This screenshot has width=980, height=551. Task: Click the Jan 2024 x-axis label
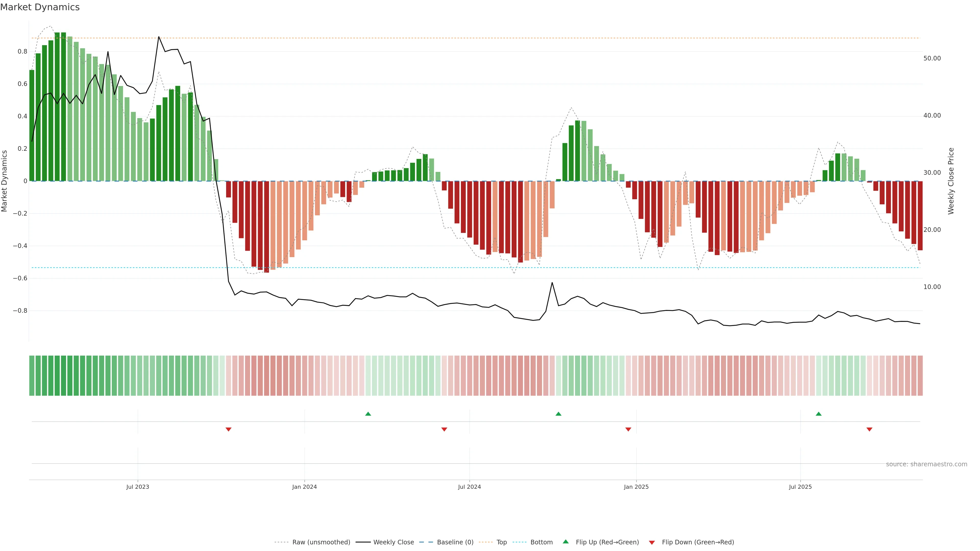[304, 487]
